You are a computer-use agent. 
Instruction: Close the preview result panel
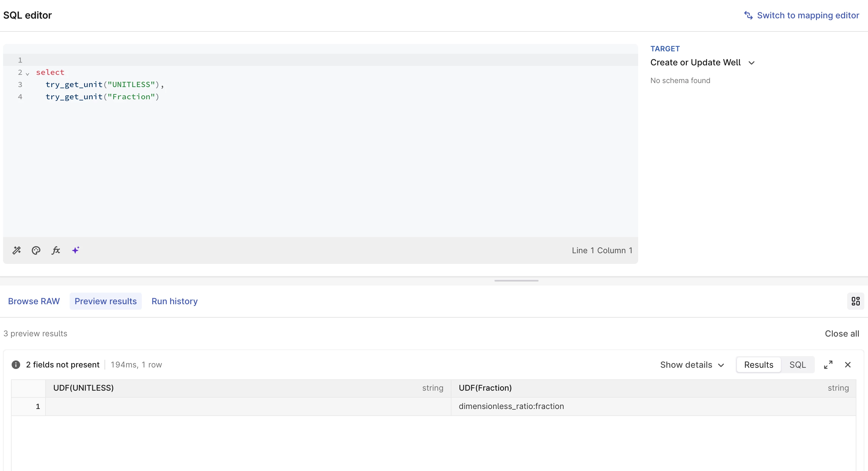point(848,365)
